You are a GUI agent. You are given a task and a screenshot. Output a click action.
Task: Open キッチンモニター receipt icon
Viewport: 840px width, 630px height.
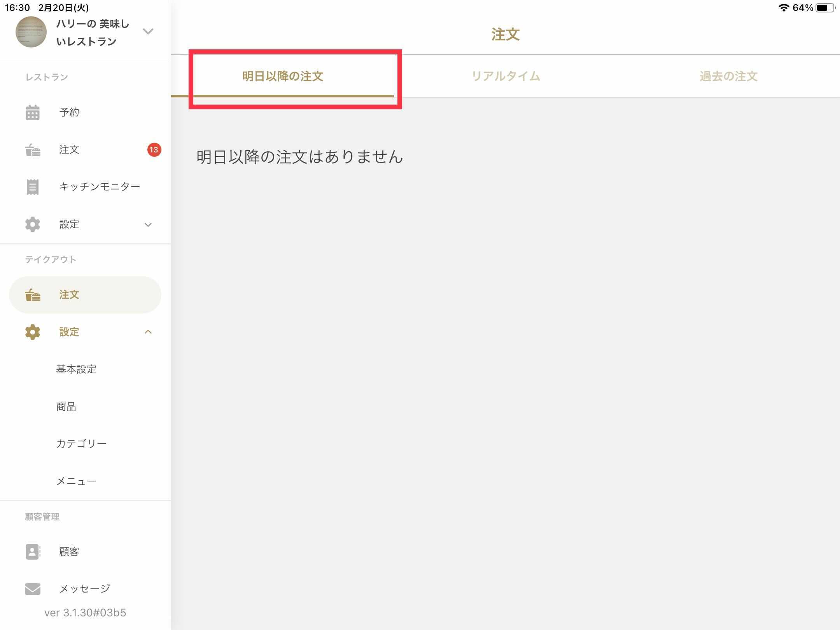click(33, 187)
